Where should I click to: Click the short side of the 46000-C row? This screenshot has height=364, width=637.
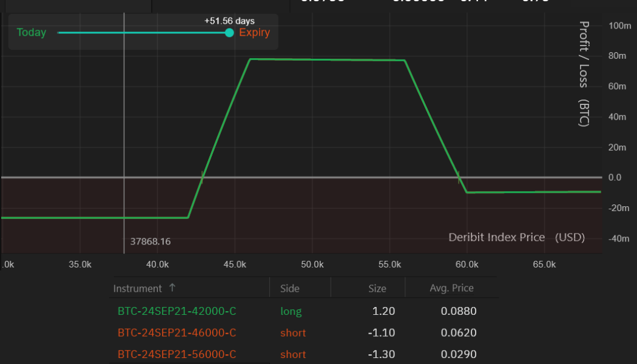click(293, 332)
